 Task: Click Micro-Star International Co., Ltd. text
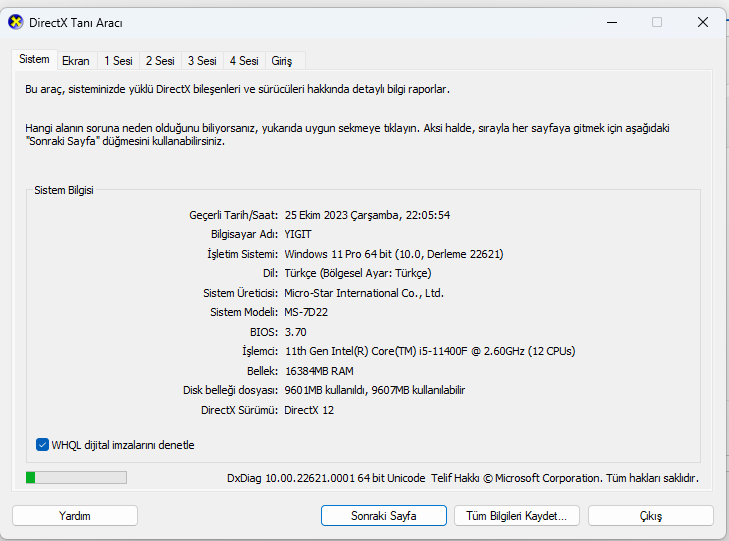364,293
